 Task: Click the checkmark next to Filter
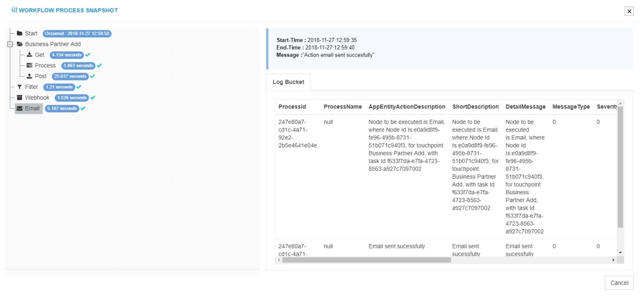78,87
